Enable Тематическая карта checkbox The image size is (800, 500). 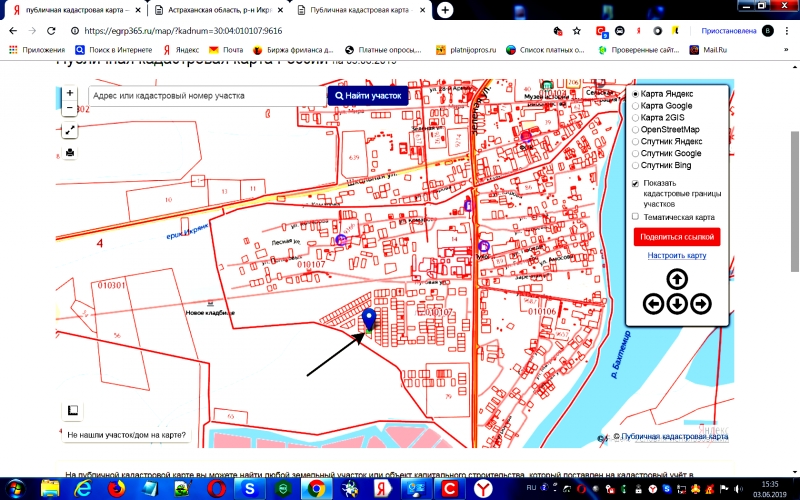[635, 217]
